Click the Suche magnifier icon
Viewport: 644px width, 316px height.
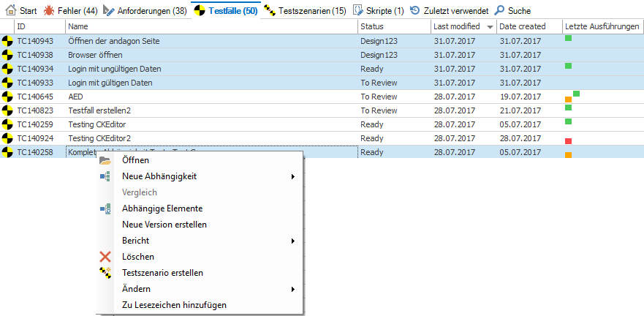(x=499, y=11)
